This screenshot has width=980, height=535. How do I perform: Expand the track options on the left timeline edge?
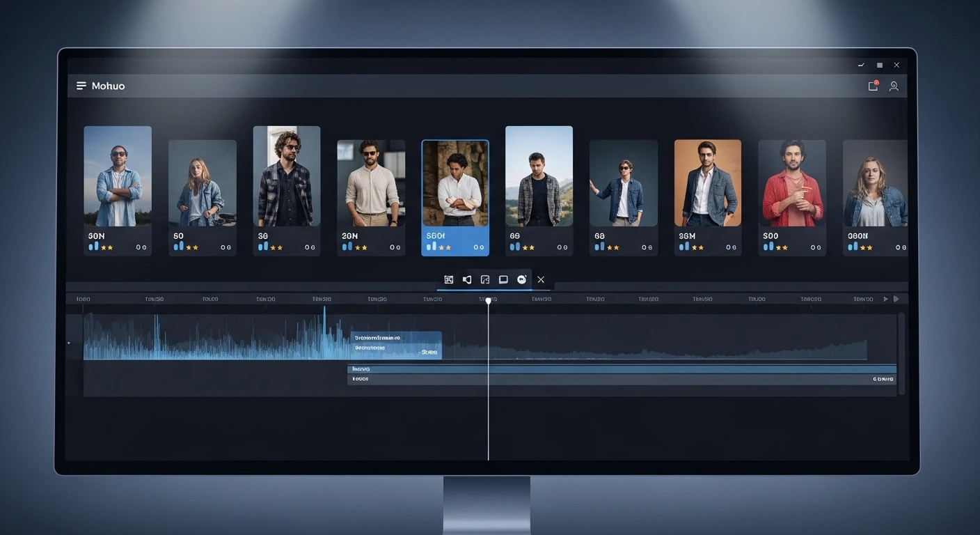click(x=69, y=343)
